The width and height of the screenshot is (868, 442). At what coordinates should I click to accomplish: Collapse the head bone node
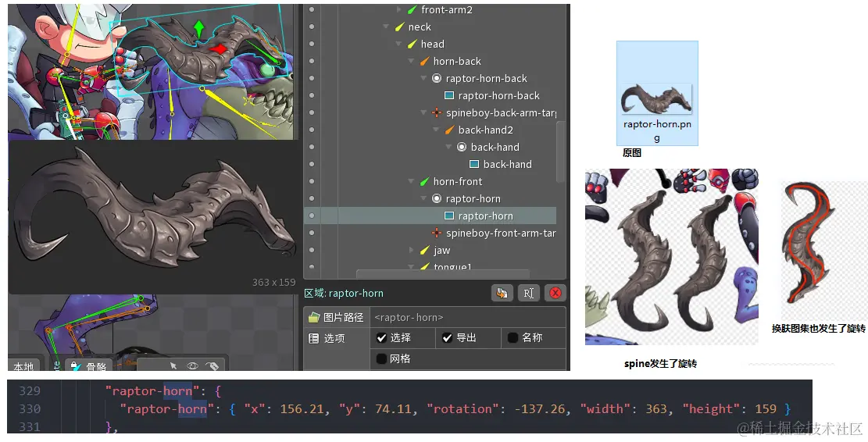coord(398,45)
